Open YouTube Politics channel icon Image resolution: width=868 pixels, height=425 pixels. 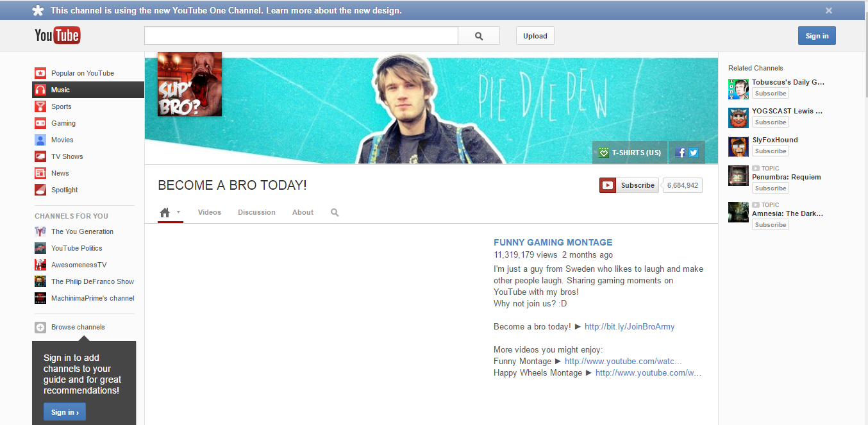[x=40, y=248]
